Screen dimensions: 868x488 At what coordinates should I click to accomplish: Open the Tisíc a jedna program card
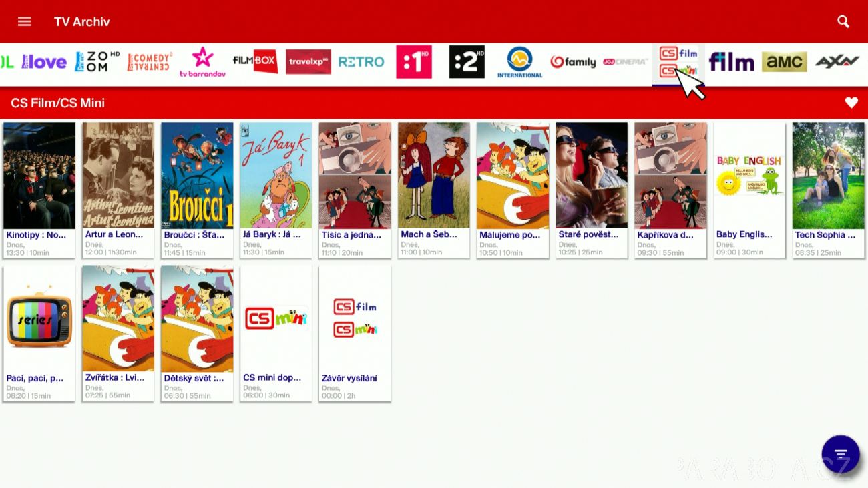point(355,190)
